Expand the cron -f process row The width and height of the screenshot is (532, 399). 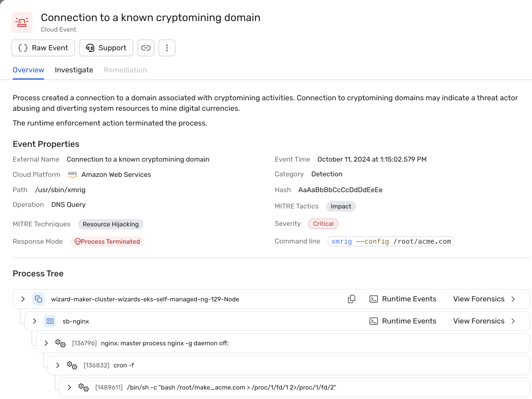pyautogui.click(x=58, y=365)
